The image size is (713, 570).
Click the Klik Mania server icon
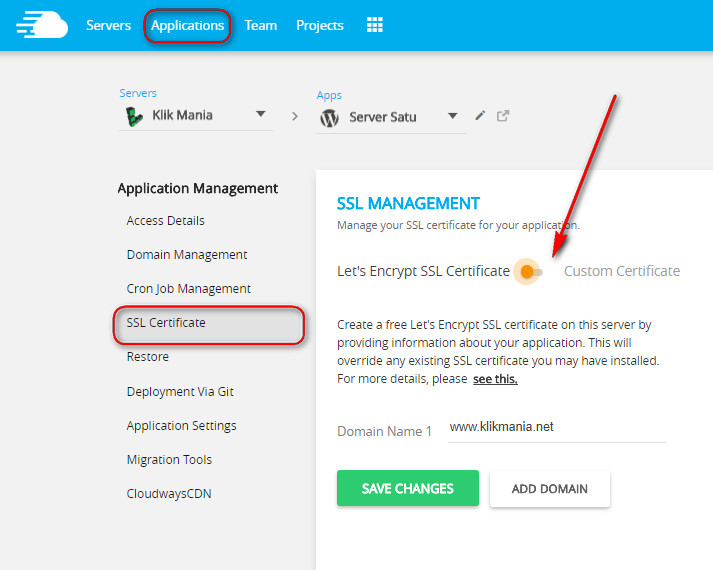tap(134, 116)
